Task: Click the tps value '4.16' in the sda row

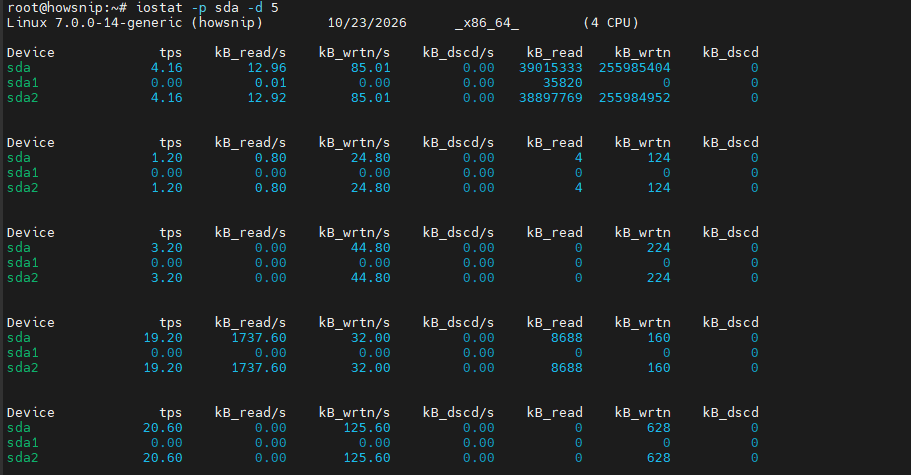Action: pos(167,68)
